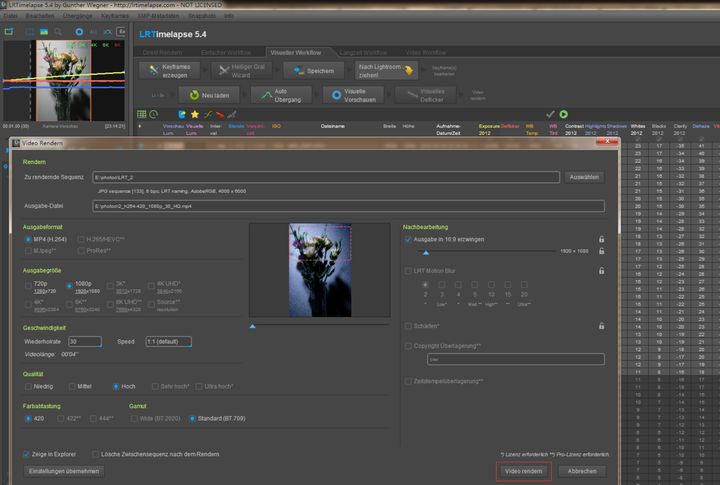Open the Übergänge menu
Viewport: 720px width, 485px height.
point(78,16)
